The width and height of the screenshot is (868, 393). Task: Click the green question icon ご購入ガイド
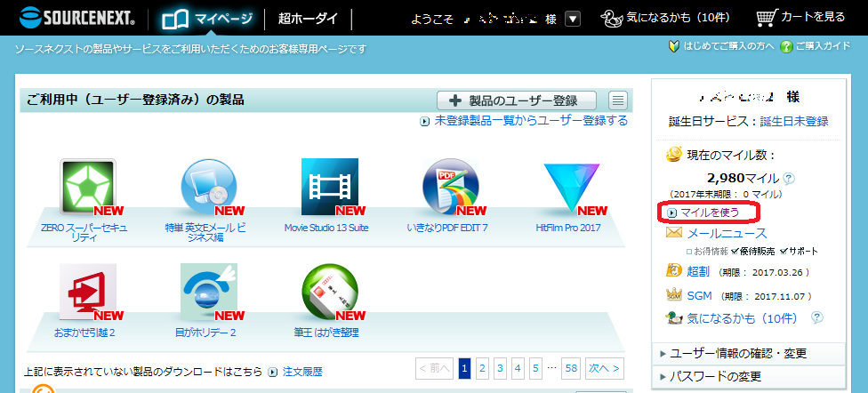(786, 46)
